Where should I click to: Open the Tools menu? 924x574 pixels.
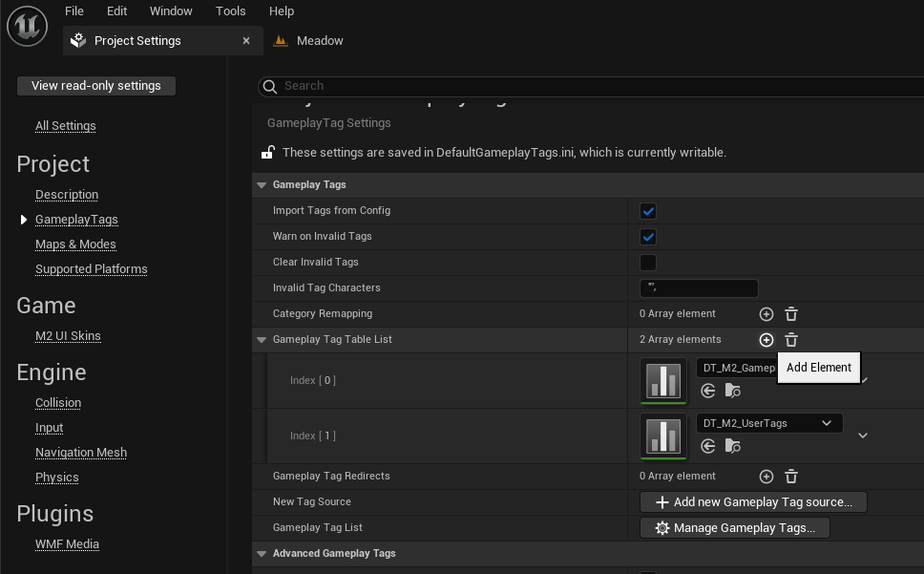pos(230,11)
